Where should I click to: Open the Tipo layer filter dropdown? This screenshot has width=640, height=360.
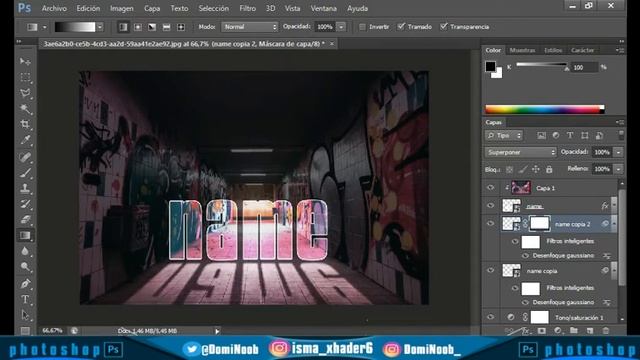504,136
